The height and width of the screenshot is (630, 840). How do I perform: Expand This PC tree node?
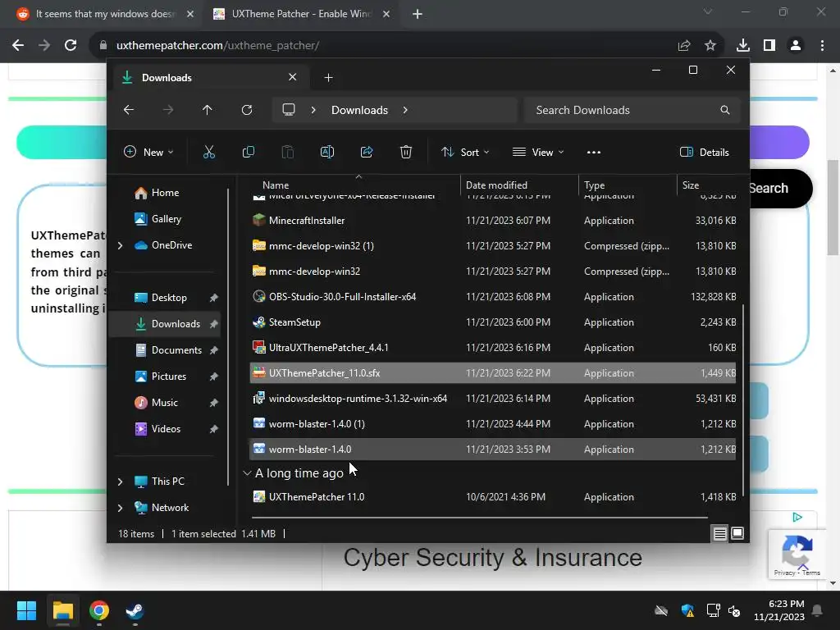(120, 482)
